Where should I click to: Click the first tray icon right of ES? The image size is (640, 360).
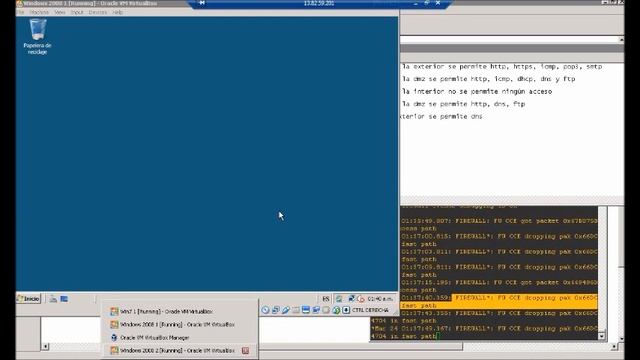[339, 299]
